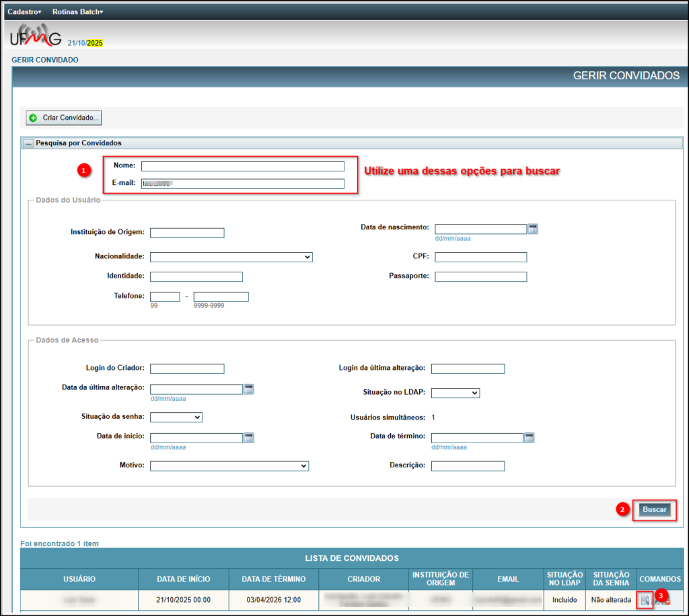
Task: Click into the CPF input field
Action: coord(480,257)
